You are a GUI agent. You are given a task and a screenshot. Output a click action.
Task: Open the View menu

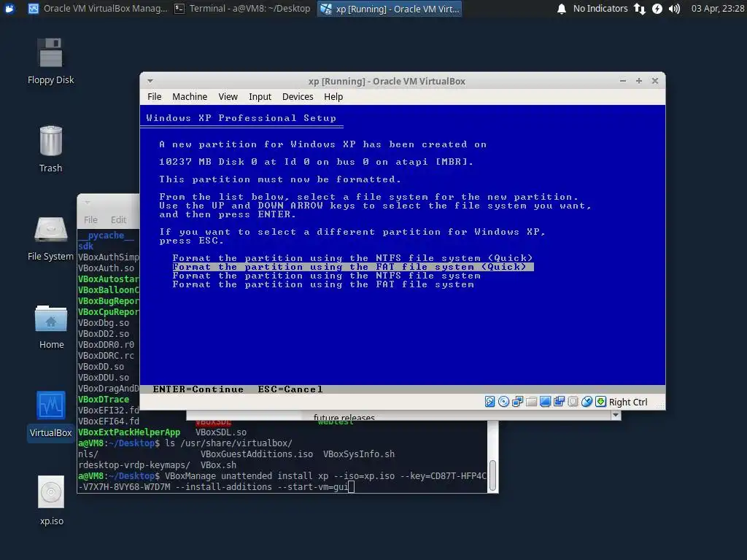coord(228,97)
